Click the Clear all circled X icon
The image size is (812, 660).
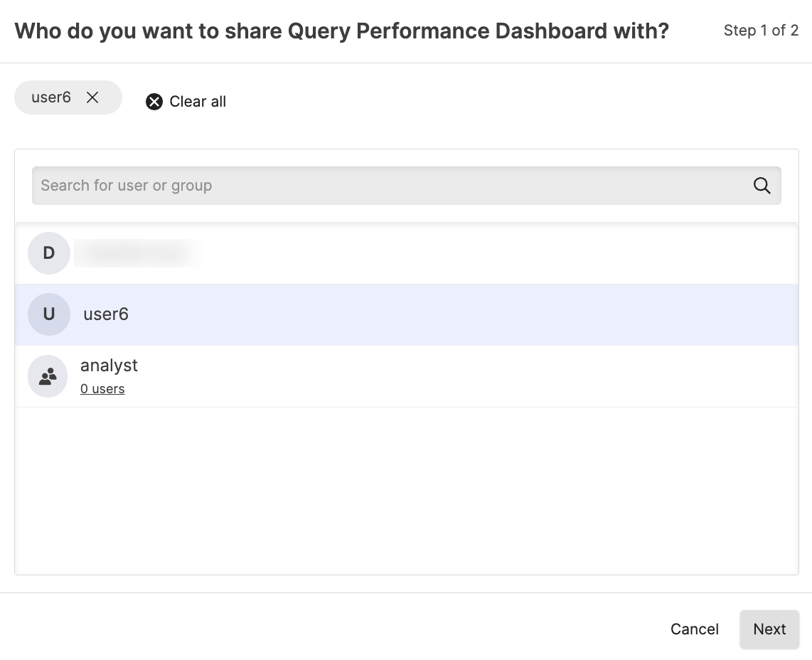(154, 102)
